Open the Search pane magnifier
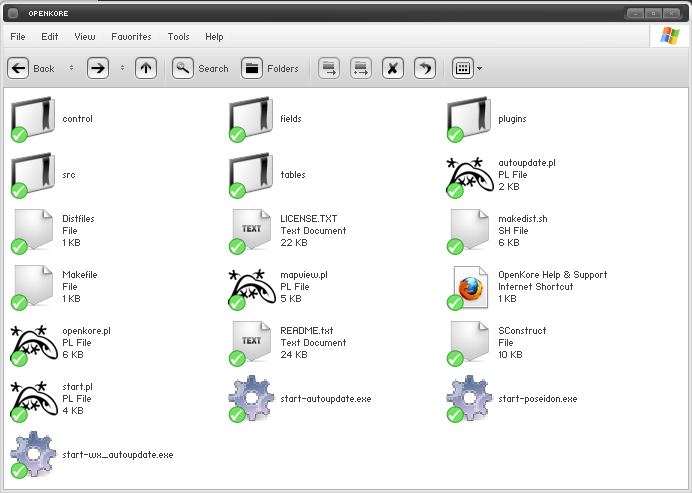692x493 pixels. pyautogui.click(x=183, y=68)
